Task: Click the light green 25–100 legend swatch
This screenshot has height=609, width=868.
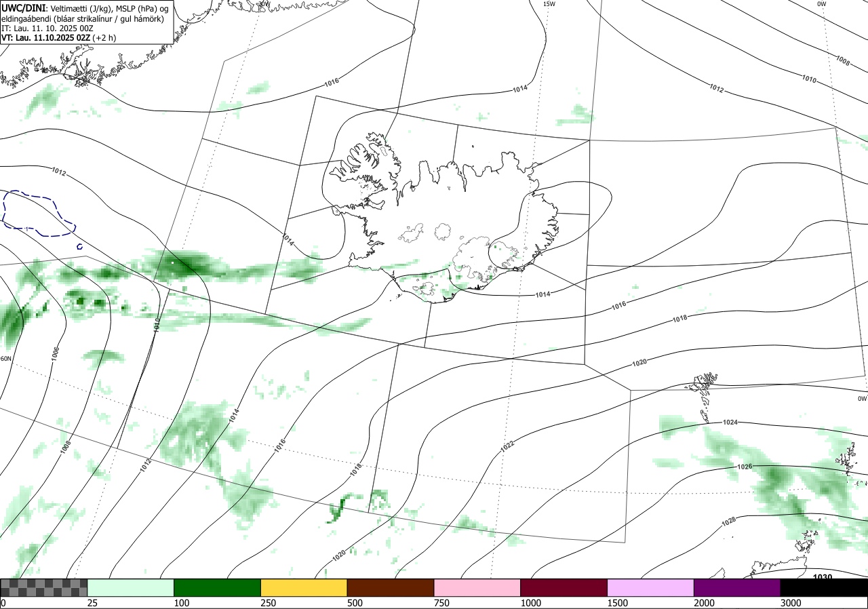Action: point(131,587)
